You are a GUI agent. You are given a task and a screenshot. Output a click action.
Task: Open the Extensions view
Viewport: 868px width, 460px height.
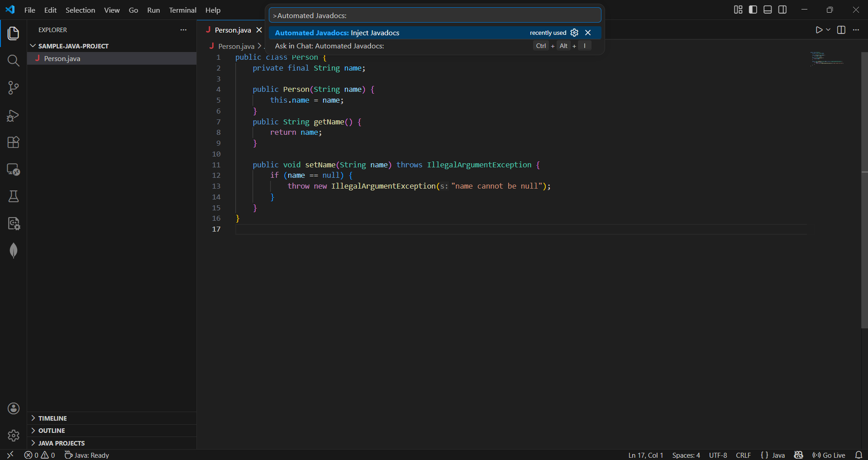click(x=14, y=142)
